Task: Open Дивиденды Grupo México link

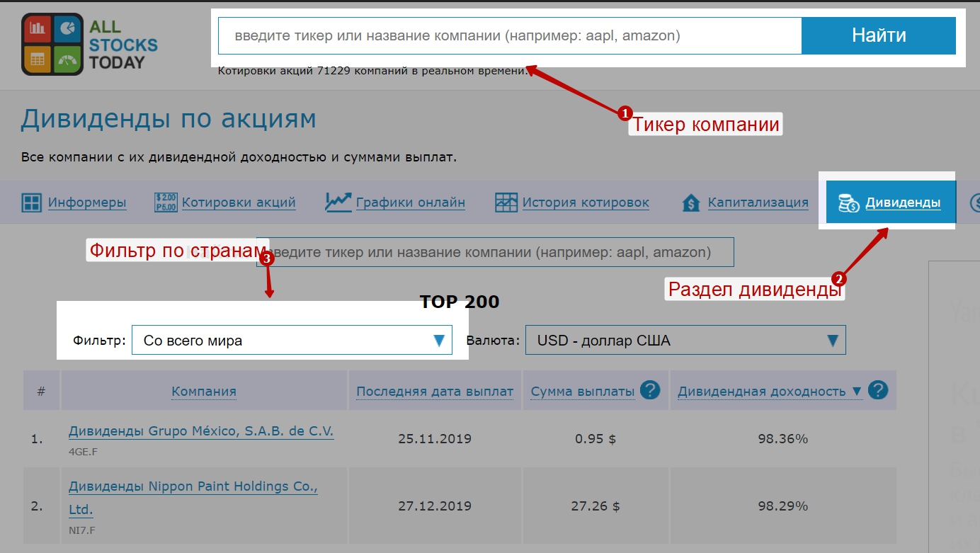Action: (x=201, y=431)
